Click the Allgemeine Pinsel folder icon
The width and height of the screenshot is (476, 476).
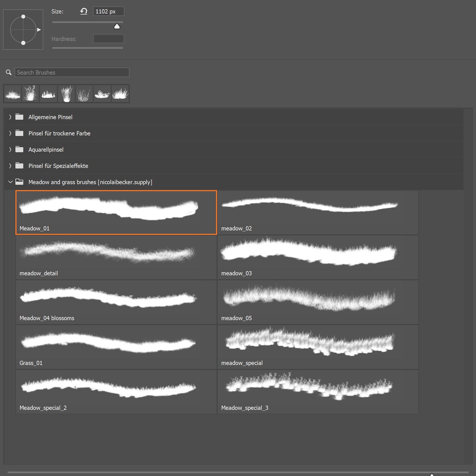tap(19, 117)
